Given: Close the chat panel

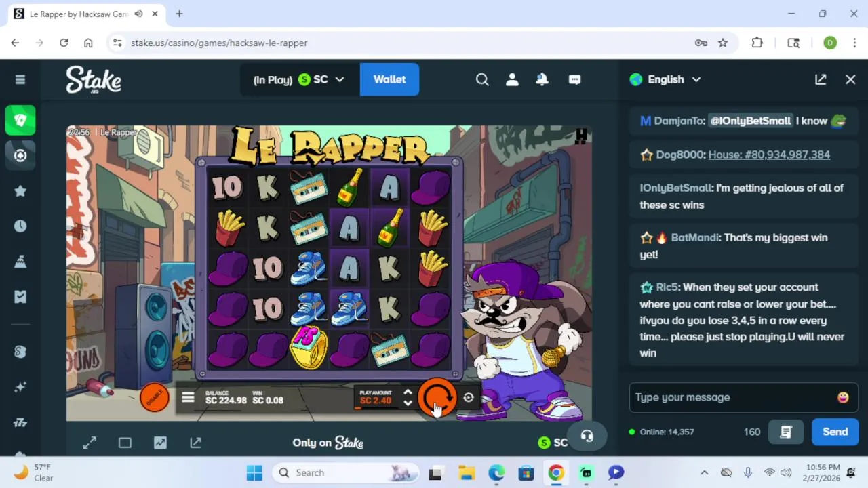Looking at the screenshot, I should click(850, 79).
